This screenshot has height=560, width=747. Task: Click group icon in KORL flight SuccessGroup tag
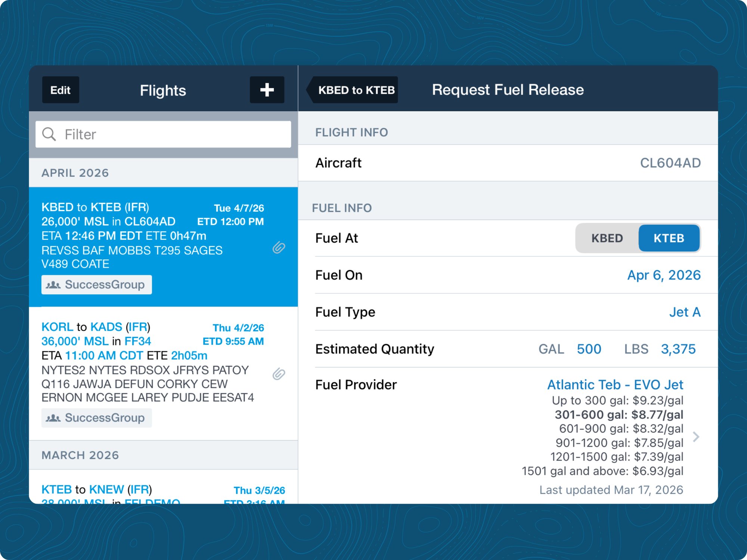53,418
